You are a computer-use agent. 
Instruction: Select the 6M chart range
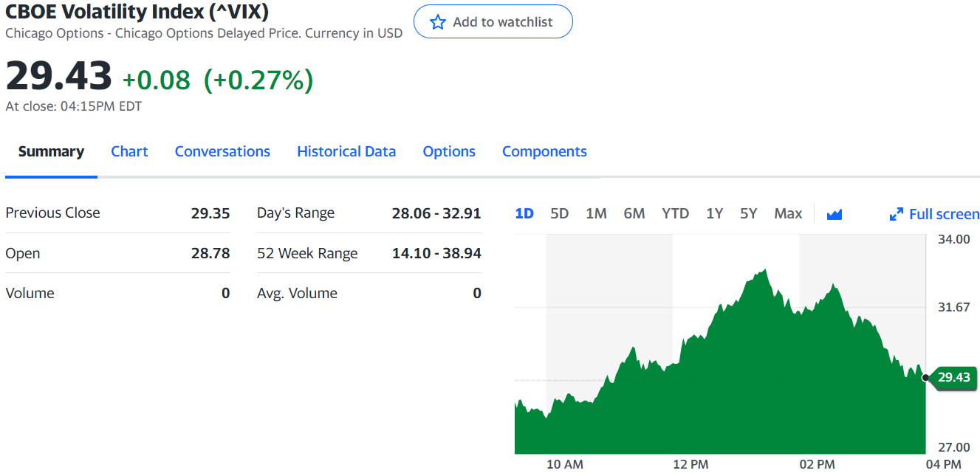[634, 213]
